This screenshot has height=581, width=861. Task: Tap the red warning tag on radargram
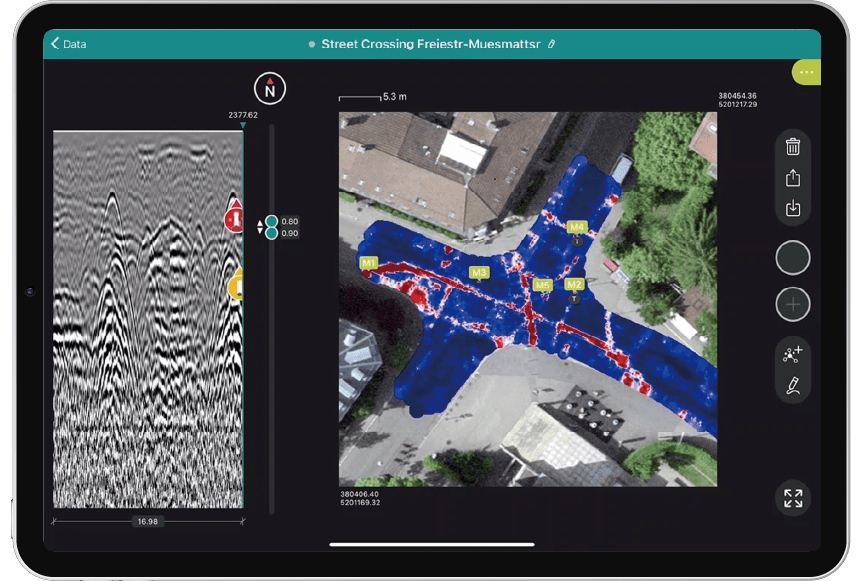coord(234,217)
